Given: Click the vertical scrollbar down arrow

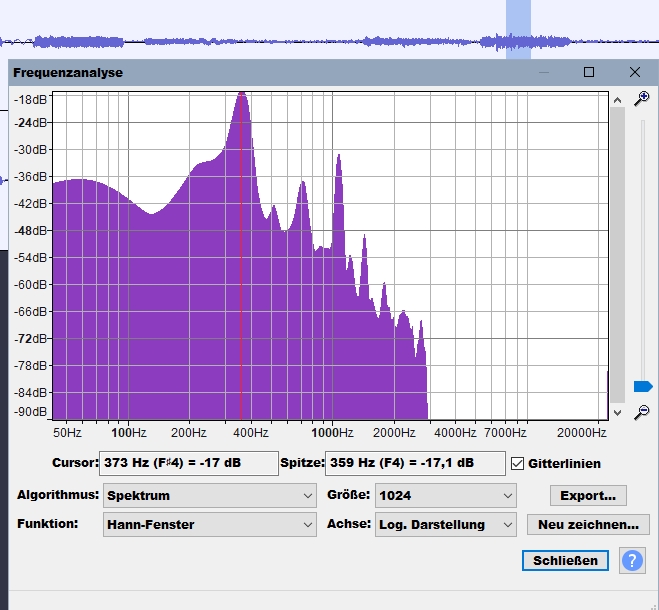Looking at the screenshot, I should [x=617, y=412].
